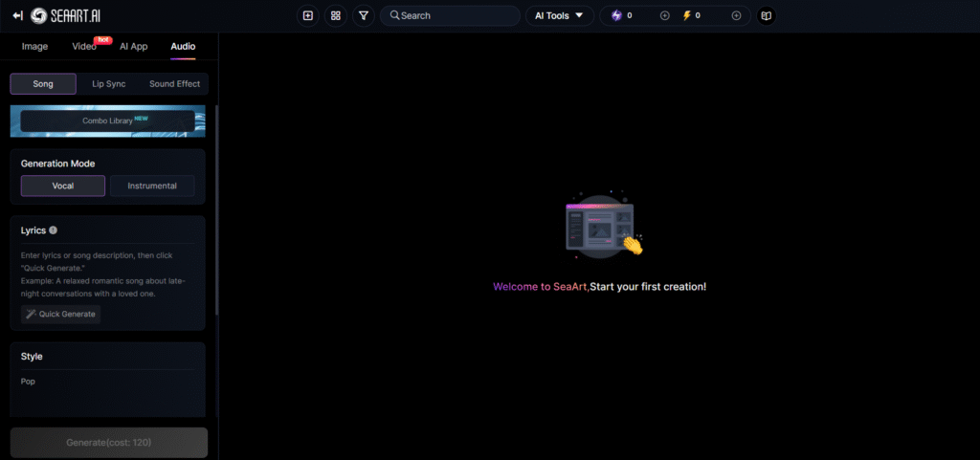Screen dimensions: 980x460
Task: Switch to the Image tab
Action: (34, 46)
